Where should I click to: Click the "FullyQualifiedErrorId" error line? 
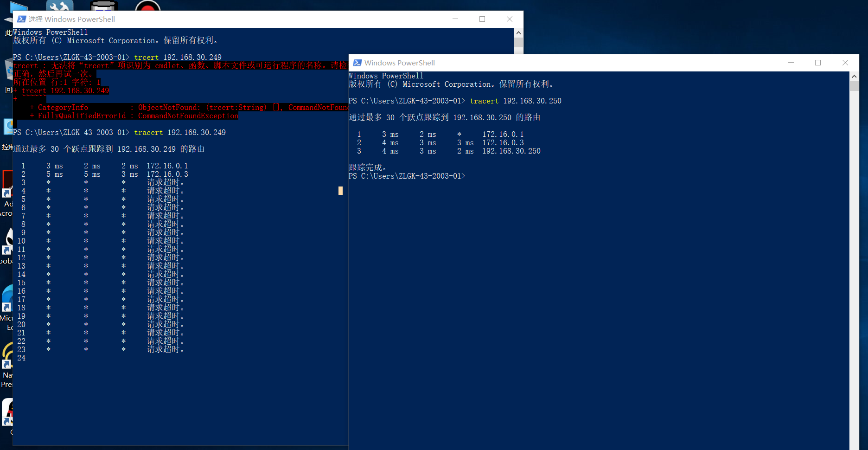(134, 116)
